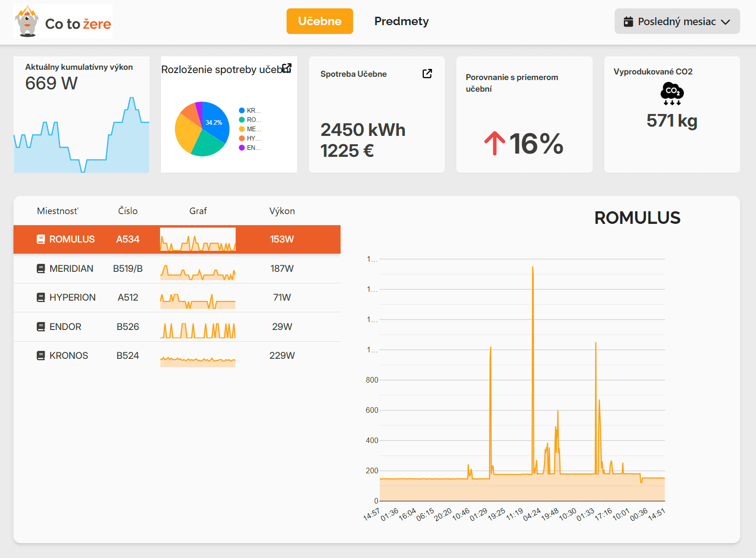Click the 571 kg CO2 value

672,121
